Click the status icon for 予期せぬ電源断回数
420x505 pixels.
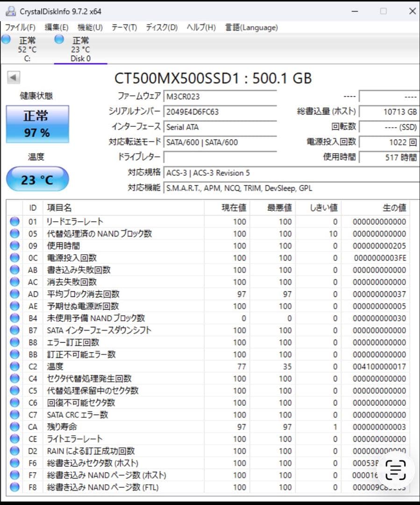tap(14, 306)
